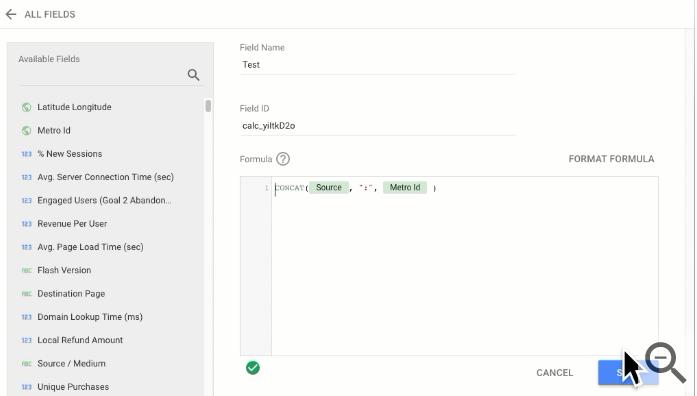The width and height of the screenshot is (697, 396).
Task: Select Domain Lookup Time (ms)
Action: tap(90, 317)
